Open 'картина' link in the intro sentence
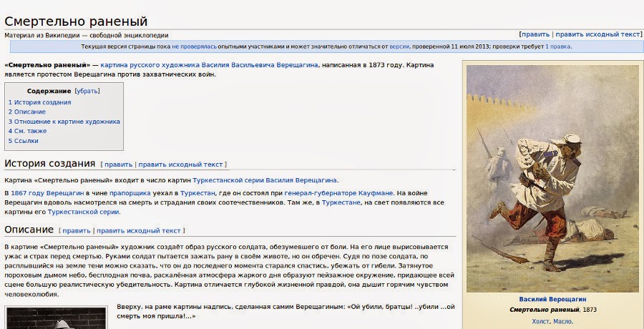 (x=112, y=65)
